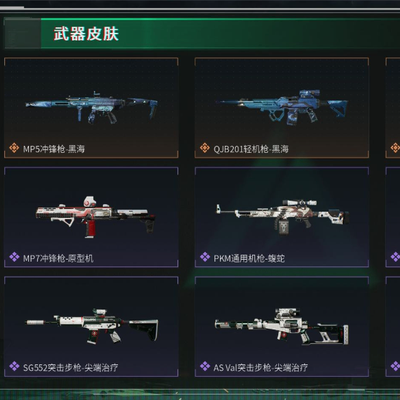Screen dimensions: 400x400
Task: Click the MP5冲锋枪-黑海 skin name
Action: click(54, 149)
